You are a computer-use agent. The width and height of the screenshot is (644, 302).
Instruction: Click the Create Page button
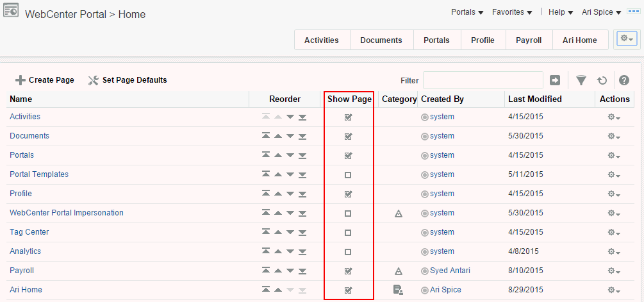[x=45, y=80]
